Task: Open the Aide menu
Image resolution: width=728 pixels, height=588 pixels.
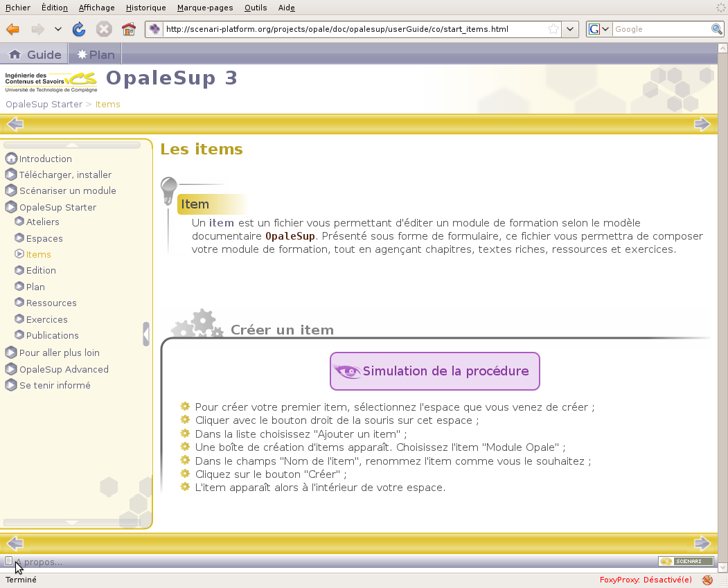Action: pyautogui.click(x=287, y=8)
